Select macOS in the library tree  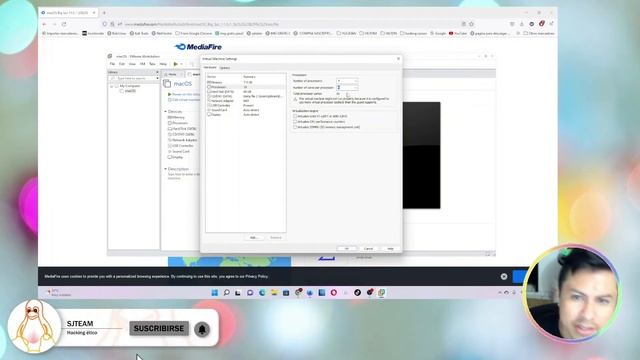tap(130, 91)
